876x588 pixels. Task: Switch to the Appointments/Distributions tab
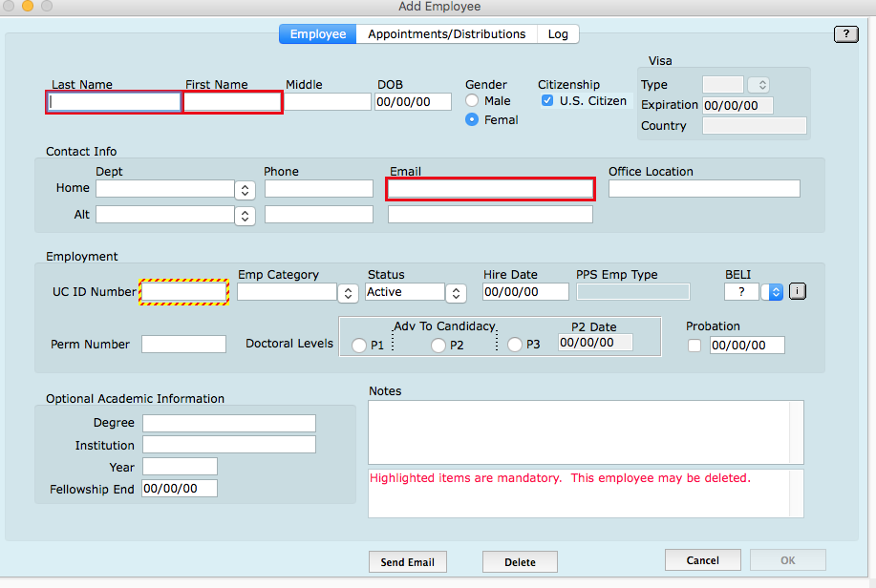tap(446, 34)
